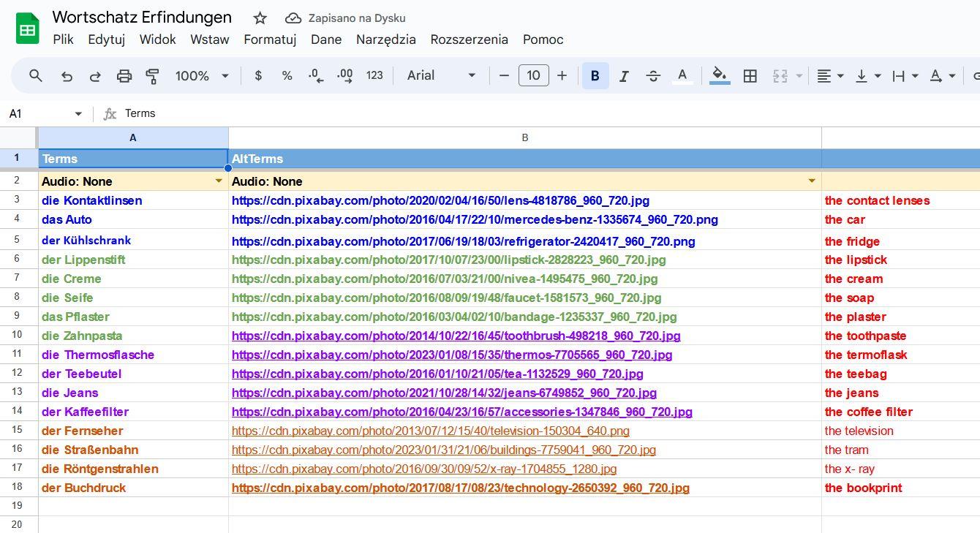This screenshot has height=533, width=980.
Task: Star the Wortschatz Erfindungen document
Action: (260, 18)
